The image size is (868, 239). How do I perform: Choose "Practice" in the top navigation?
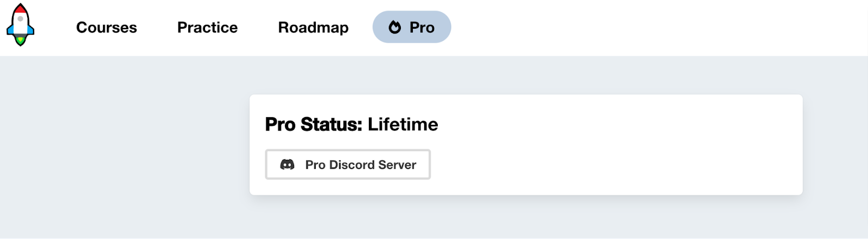(207, 27)
